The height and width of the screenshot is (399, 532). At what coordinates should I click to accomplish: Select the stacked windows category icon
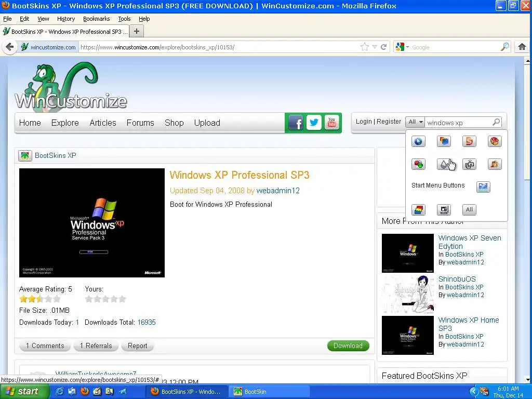(469, 164)
